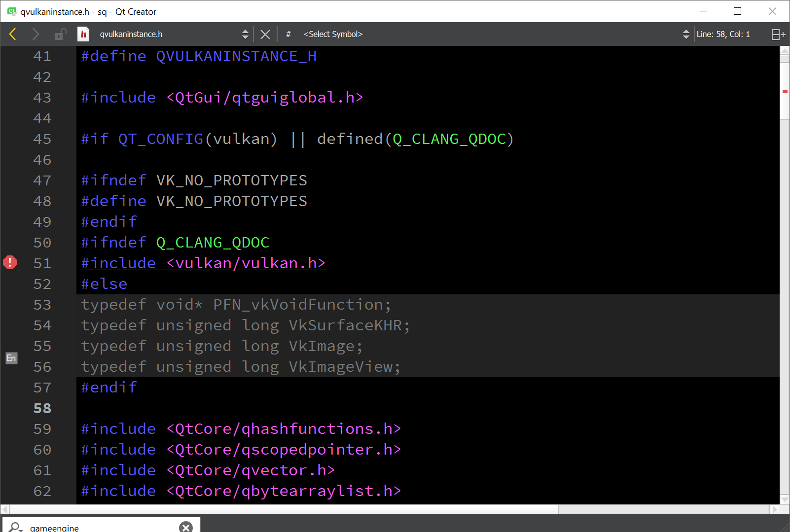Click the horizontal scrollbar thumb
790x532 pixels.
click(284, 509)
